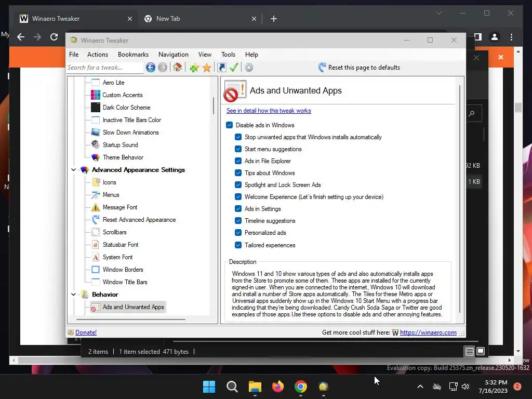Image resolution: width=532 pixels, height=399 pixels.
Task: Show hidden icons chevron in system tray
Action: tap(420, 387)
